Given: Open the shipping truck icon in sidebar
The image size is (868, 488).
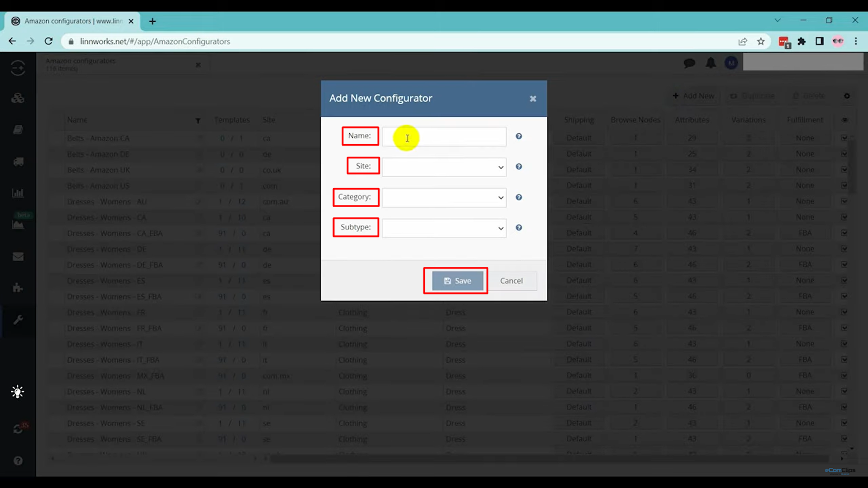Looking at the screenshot, I should tap(18, 162).
